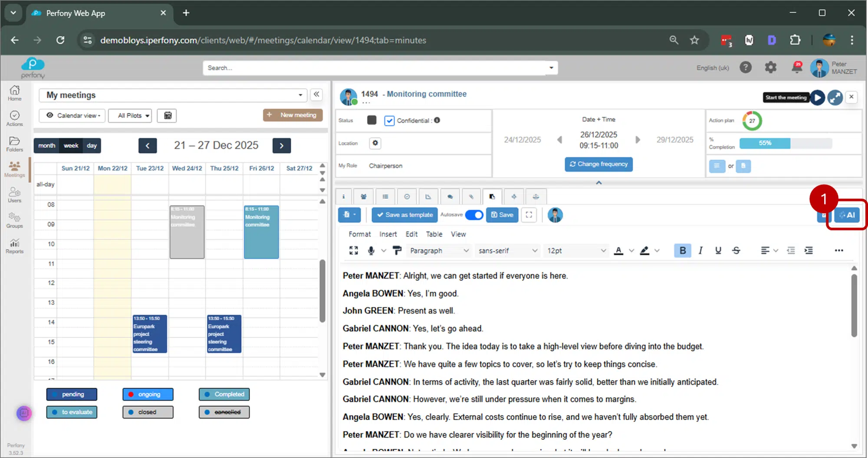This screenshot has height=458, width=868.
Task: Open the font size 12pt dropdown
Action: (575, 250)
